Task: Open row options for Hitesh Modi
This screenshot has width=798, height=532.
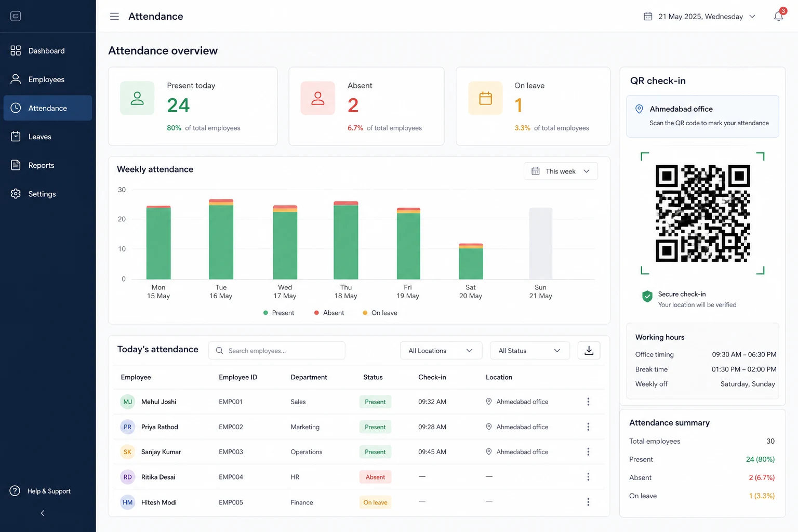Action: [588, 502]
